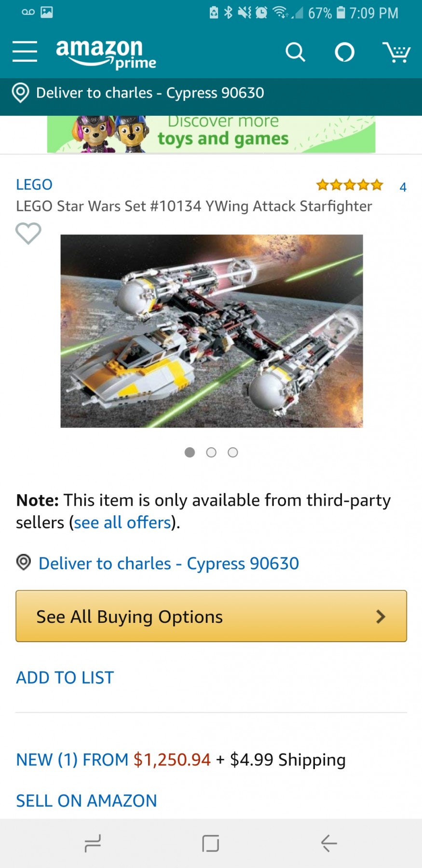Viewport: 422px width, 868px height.
Task: Tap ADD TO LIST
Action: click(x=65, y=677)
